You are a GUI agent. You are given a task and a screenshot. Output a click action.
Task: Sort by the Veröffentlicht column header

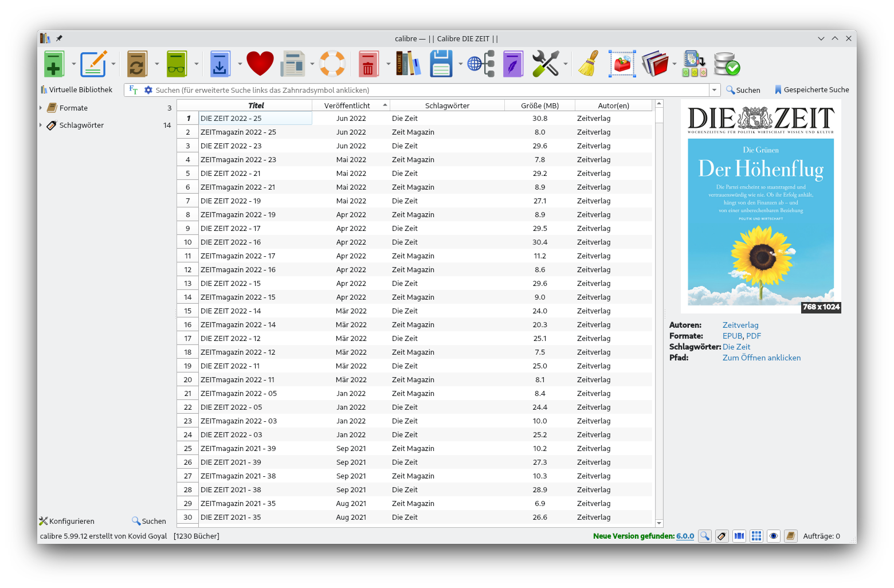[x=351, y=105]
